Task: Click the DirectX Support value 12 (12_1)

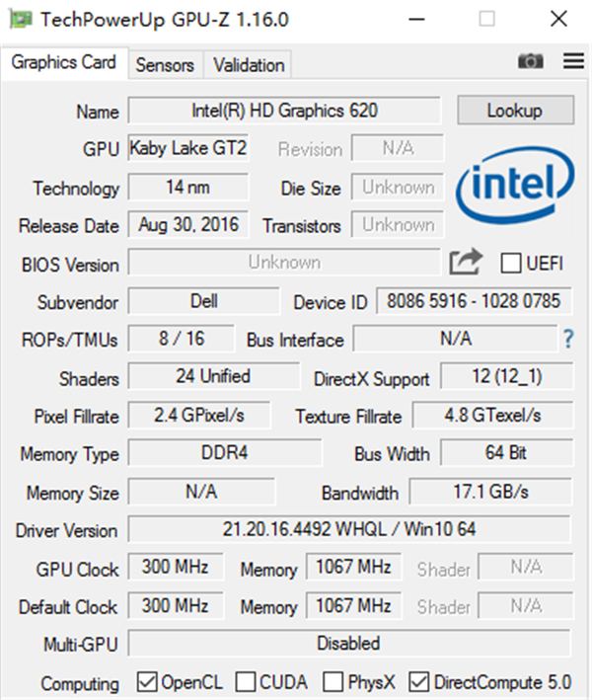Action: [507, 376]
